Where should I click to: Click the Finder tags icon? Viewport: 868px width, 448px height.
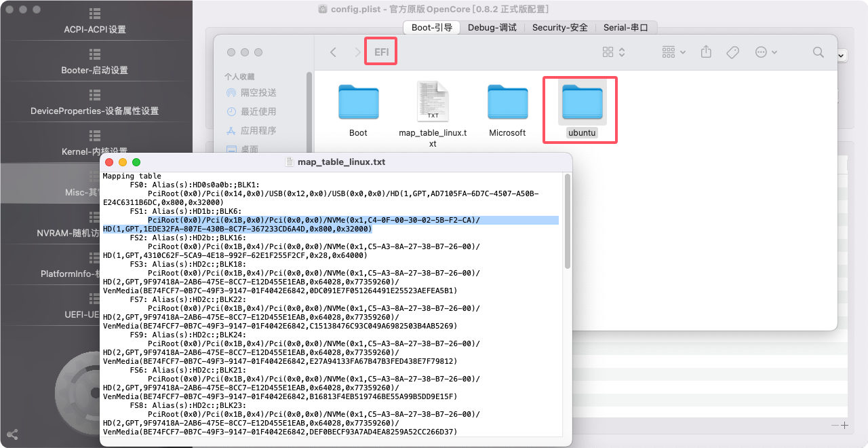point(732,52)
